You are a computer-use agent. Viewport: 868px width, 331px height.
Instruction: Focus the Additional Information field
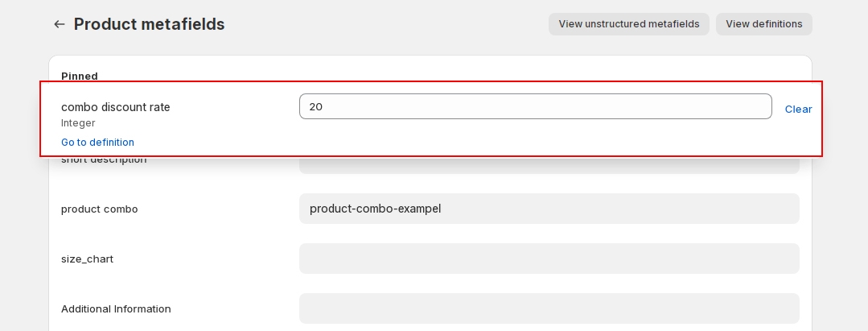(x=549, y=308)
